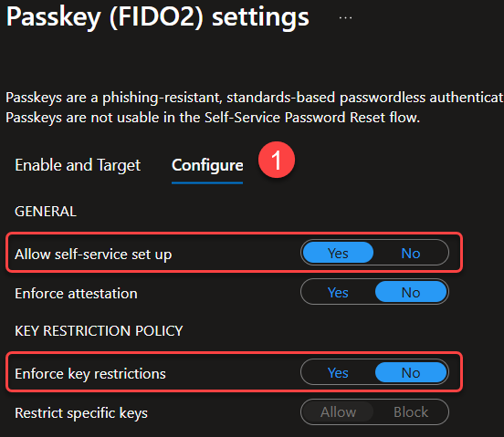Click the Restrict specific keys label

[x=81, y=413]
